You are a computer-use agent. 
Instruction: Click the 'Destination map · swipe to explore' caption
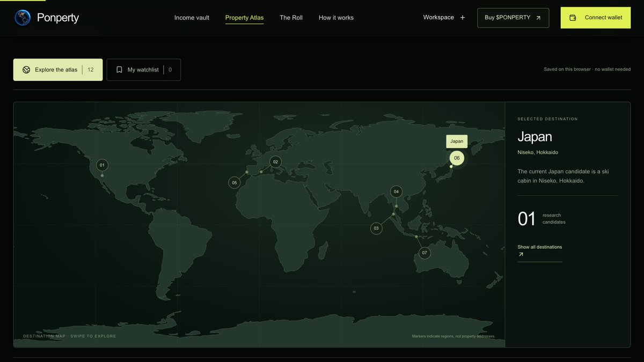tap(70, 336)
